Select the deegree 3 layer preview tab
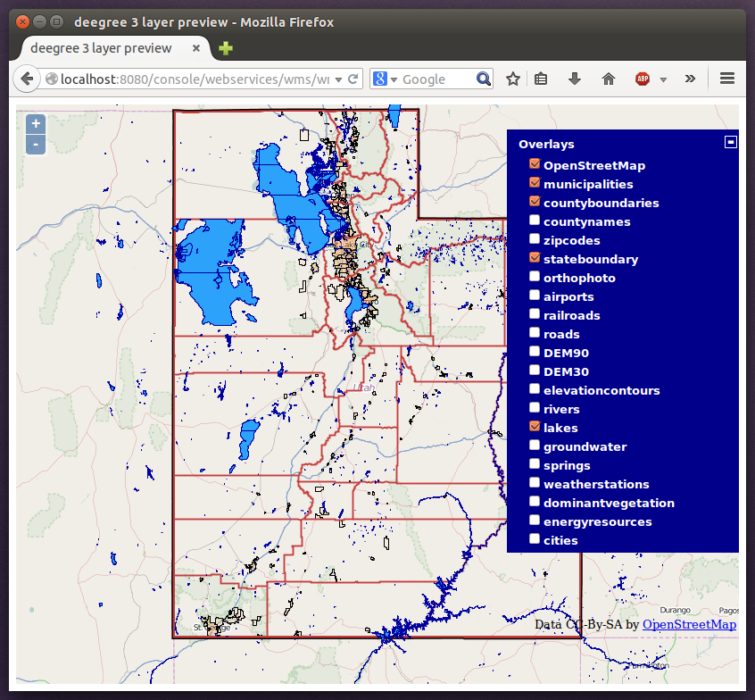755x700 pixels. click(x=98, y=50)
